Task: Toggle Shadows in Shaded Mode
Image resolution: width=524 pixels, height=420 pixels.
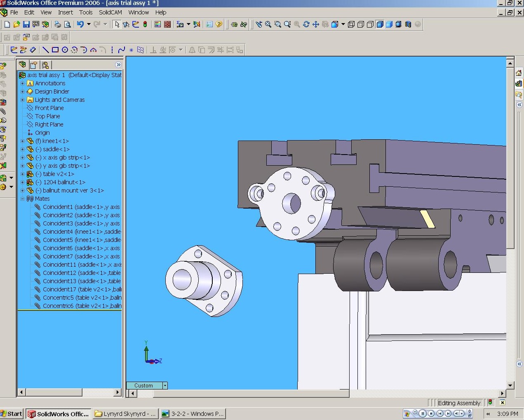Action: coord(399,24)
